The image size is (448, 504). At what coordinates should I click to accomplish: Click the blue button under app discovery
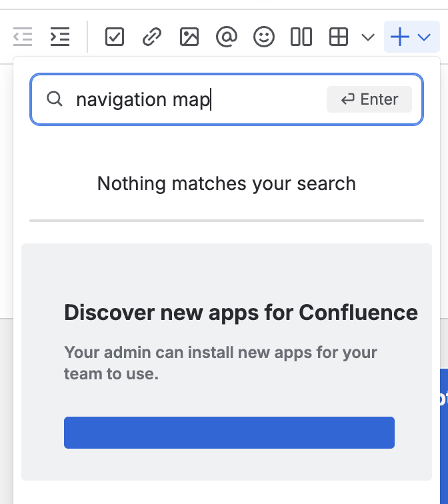point(229,433)
